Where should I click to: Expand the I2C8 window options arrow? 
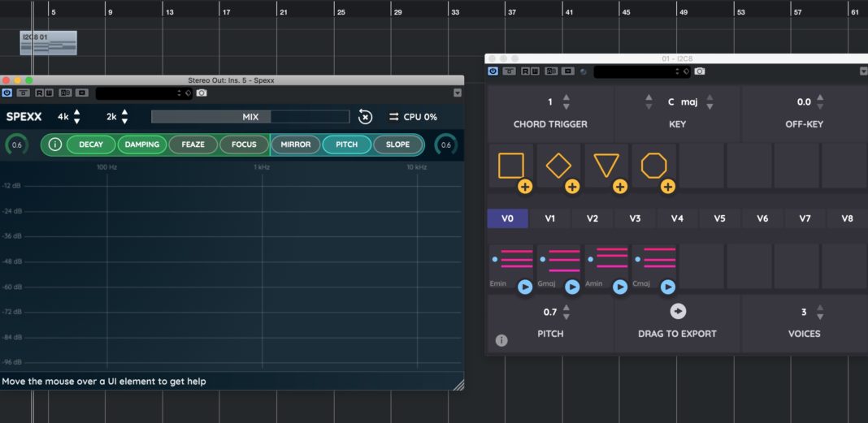(862, 71)
